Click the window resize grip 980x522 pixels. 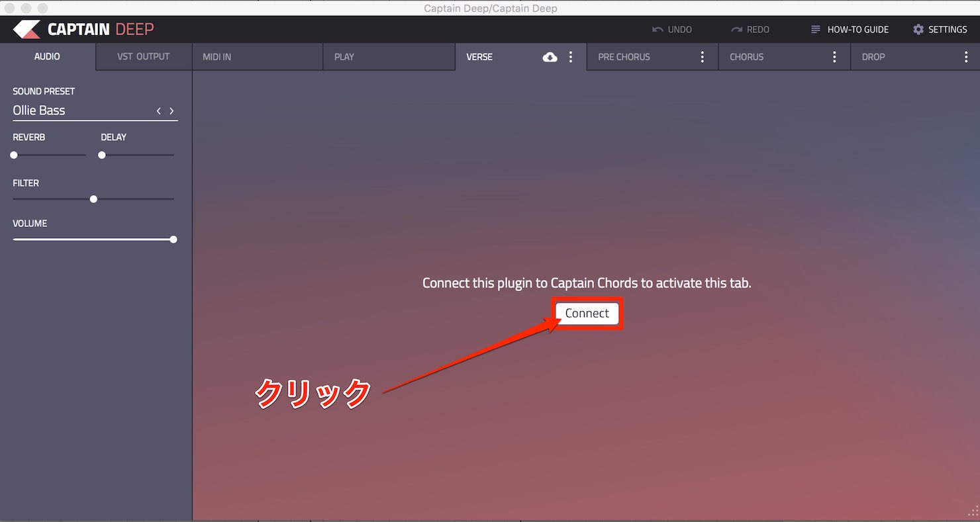click(973, 511)
